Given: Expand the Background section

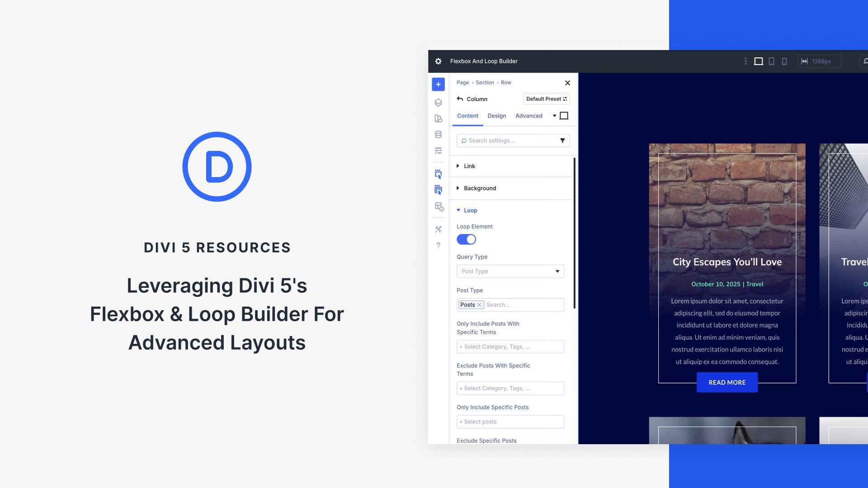Looking at the screenshot, I should coord(480,188).
